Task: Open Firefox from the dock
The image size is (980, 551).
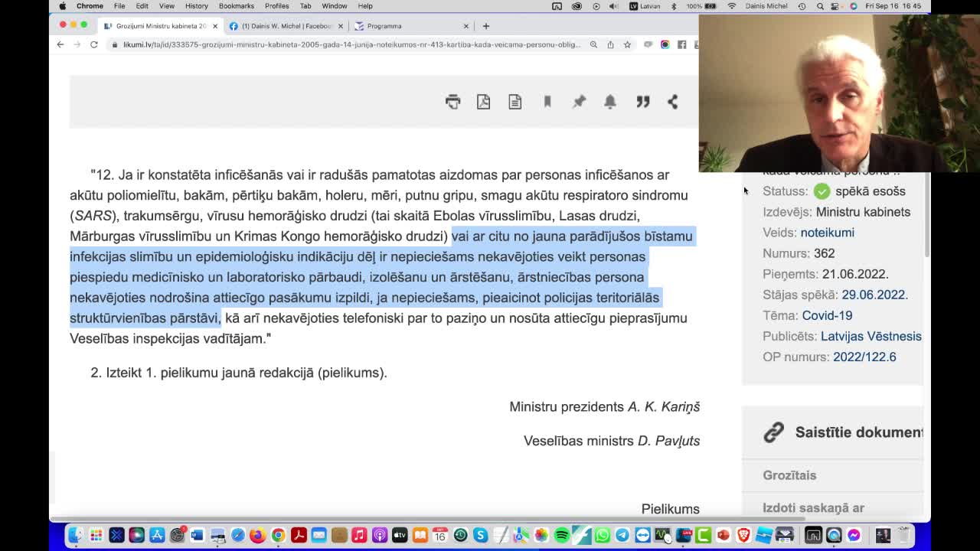Action: tap(258, 535)
